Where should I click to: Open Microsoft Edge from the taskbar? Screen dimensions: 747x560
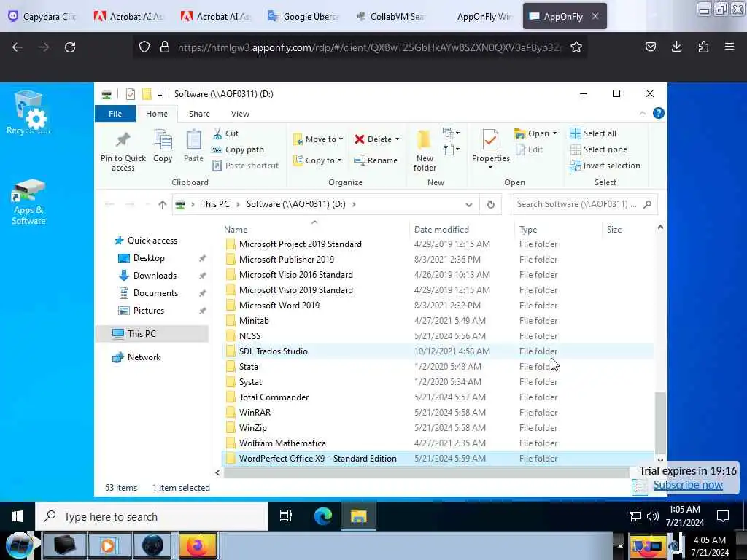coord(323,516)
